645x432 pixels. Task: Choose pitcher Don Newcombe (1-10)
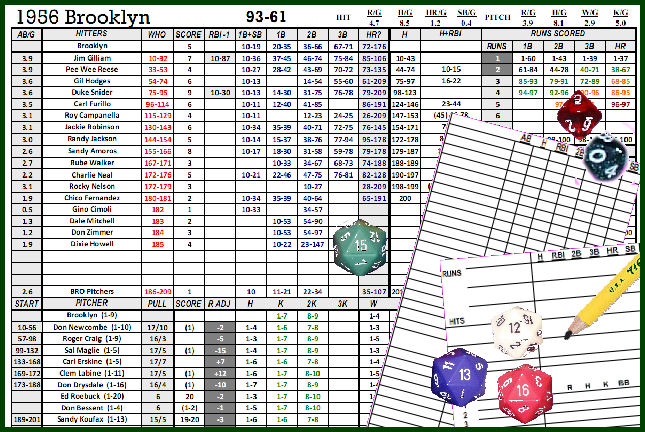coord(93,327)
